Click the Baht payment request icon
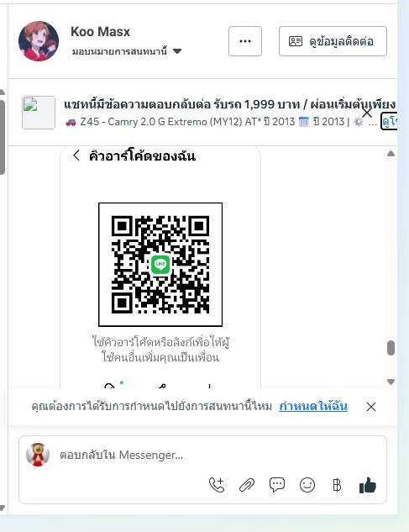Viewport: 409px width, 532px height. (337, 485)
